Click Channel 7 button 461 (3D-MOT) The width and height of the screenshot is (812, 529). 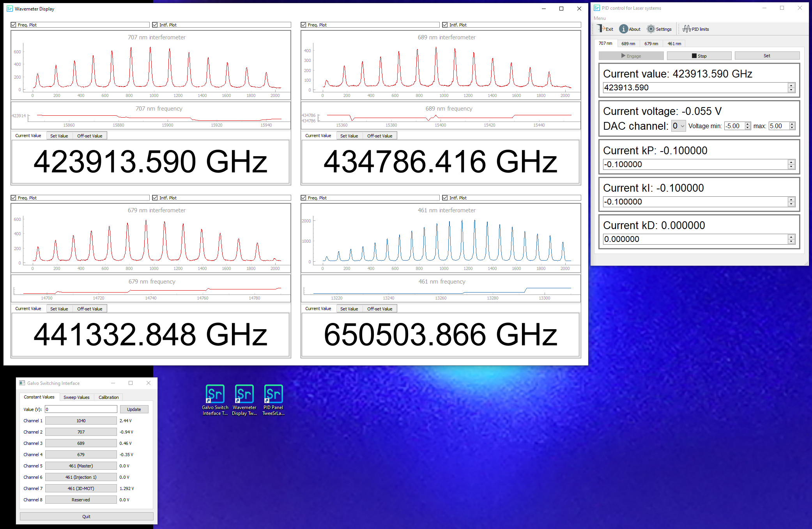click(81, 488)
